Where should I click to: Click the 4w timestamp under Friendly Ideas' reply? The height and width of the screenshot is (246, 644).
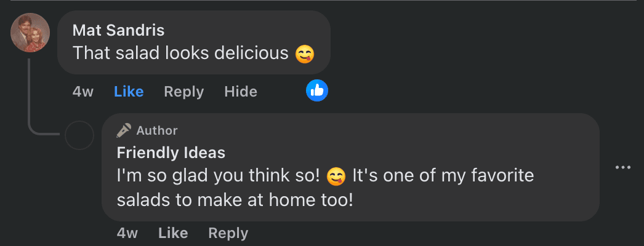tap(127, 233)
